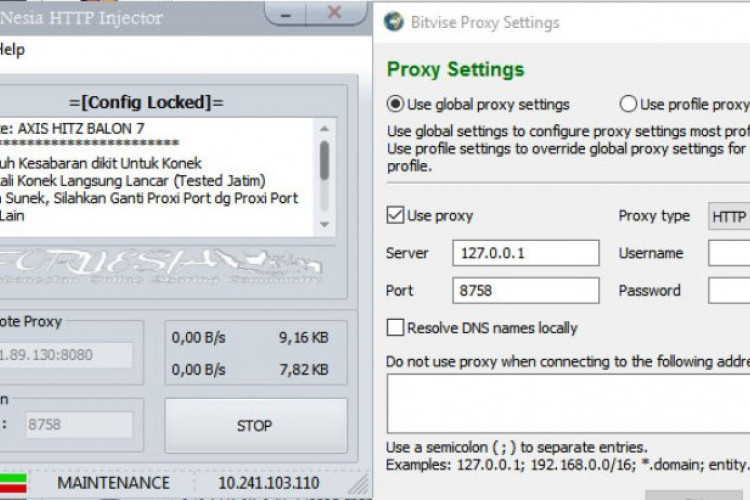Screen dimensions: 750x500
Task: Click the 7,82 KB transfer value
Action: pyautogui.click(x=304, y=369)
